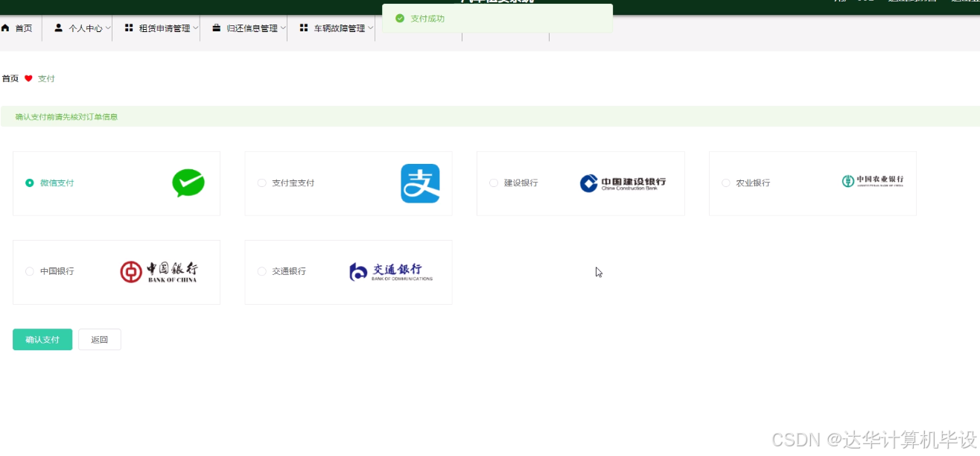The image size is (980, 456).
Task: Click the Bank of Communications logo
Action: pyautogui.click(x=391, y=272)
